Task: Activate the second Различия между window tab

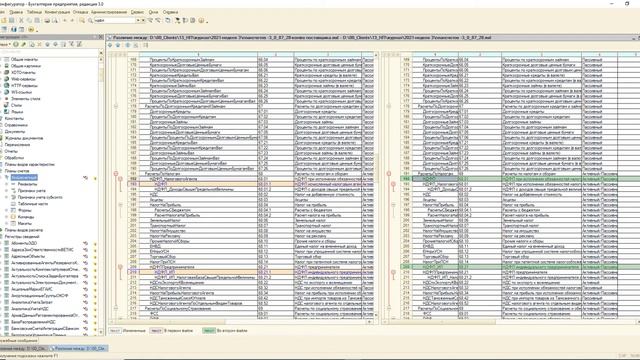Action: coord(78,349)
